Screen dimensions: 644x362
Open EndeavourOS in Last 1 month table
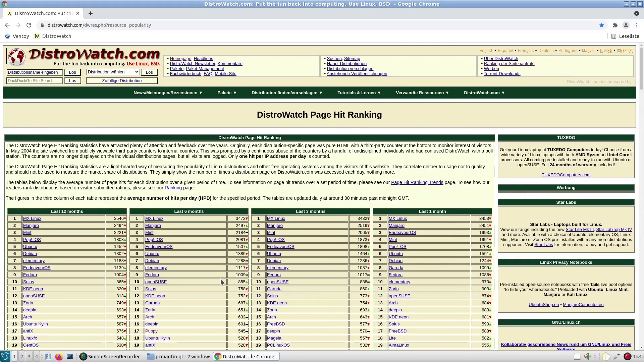(x=402, y=233)
